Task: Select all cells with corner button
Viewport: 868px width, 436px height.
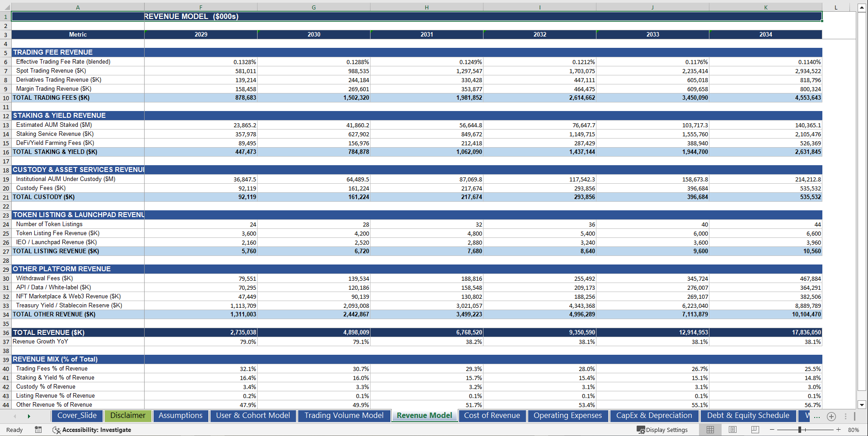Action: (5, 7)
